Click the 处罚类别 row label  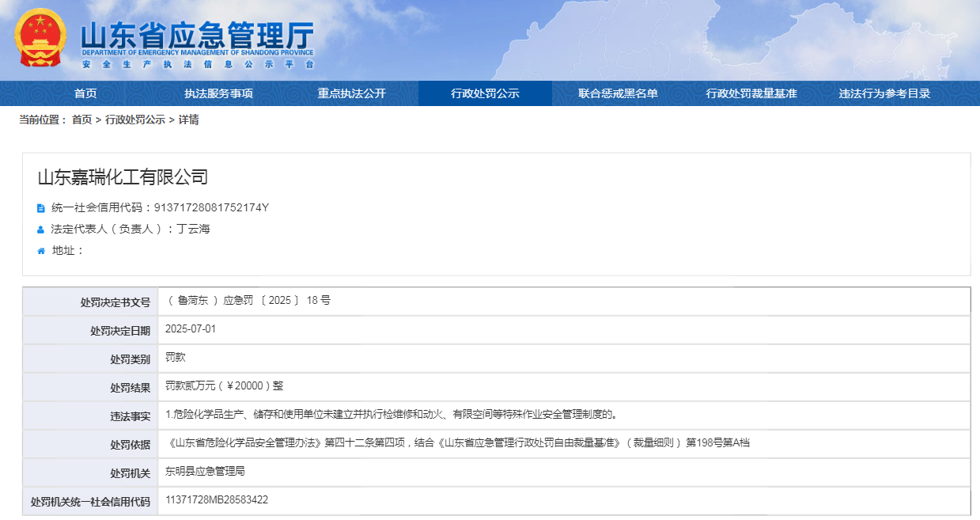[x=130, y=359]
